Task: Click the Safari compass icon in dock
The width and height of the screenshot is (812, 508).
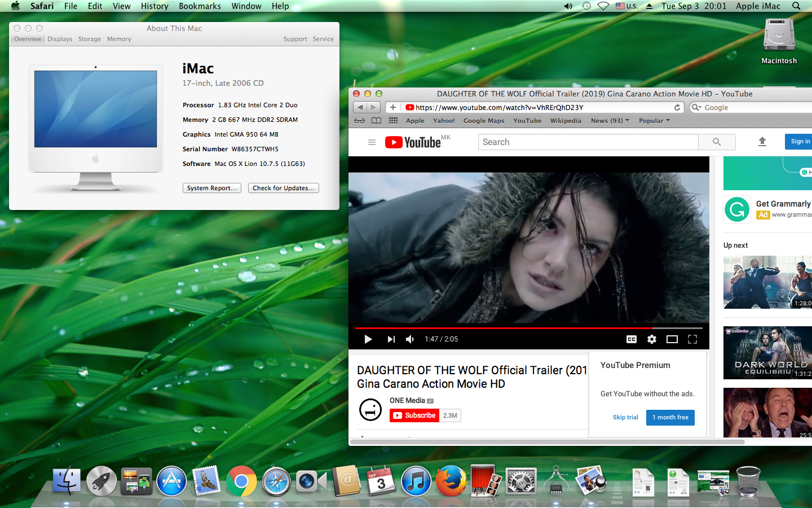Action: click(x=276, y=481)
